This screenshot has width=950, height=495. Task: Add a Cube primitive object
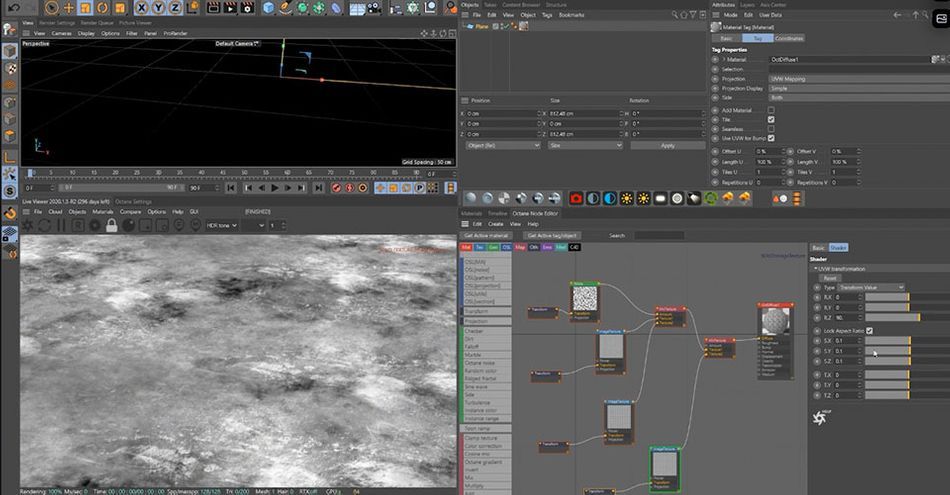tap(268, 8)
